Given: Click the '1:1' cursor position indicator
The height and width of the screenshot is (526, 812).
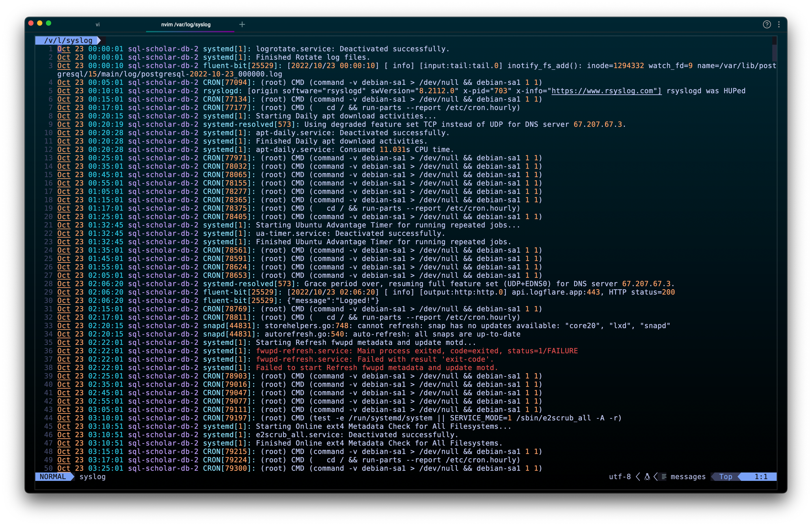Looking at the screenshot, I should [x=760, y=476].
